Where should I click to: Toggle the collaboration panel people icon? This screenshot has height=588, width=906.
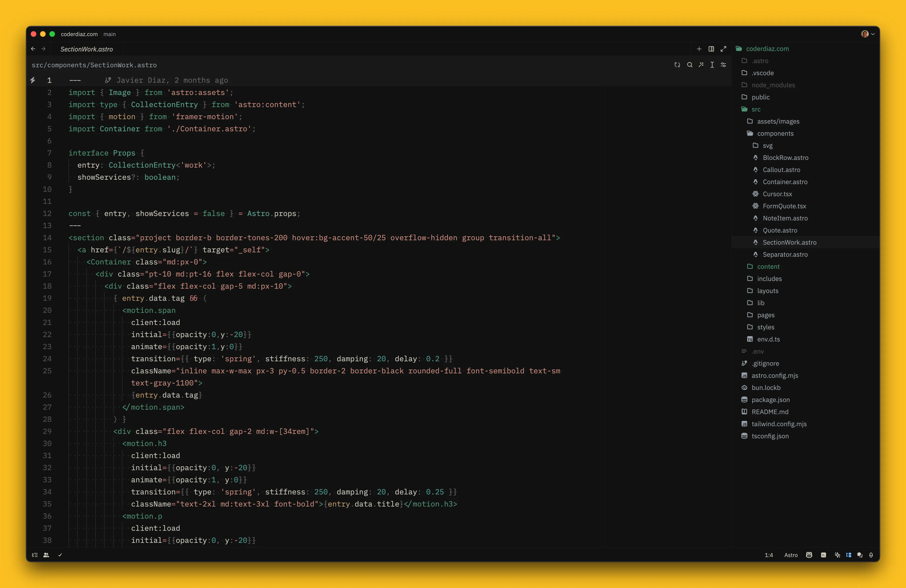click(46, 555)
